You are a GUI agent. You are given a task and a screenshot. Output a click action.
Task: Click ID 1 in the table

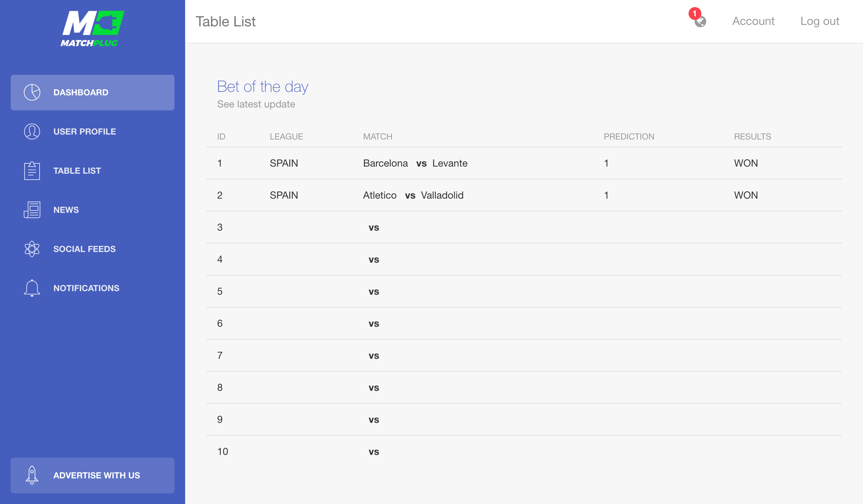[220, 163]
